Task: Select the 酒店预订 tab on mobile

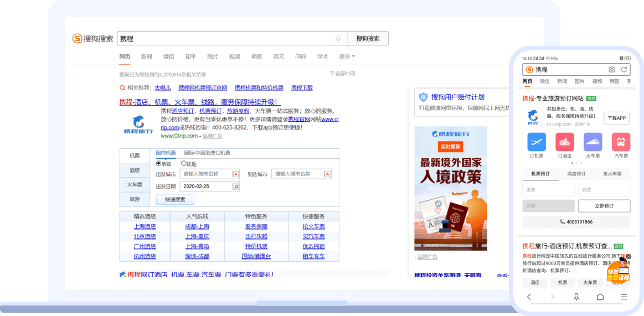Action: click(576, 174)
